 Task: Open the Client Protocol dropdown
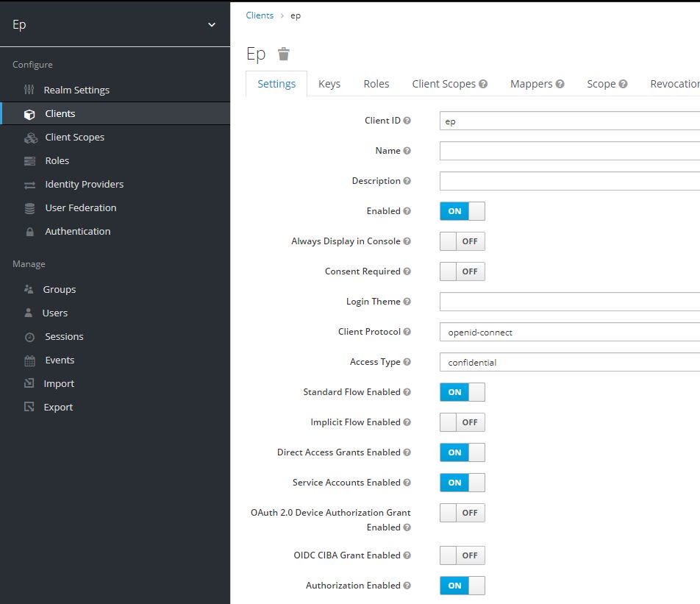coord(570,332)
